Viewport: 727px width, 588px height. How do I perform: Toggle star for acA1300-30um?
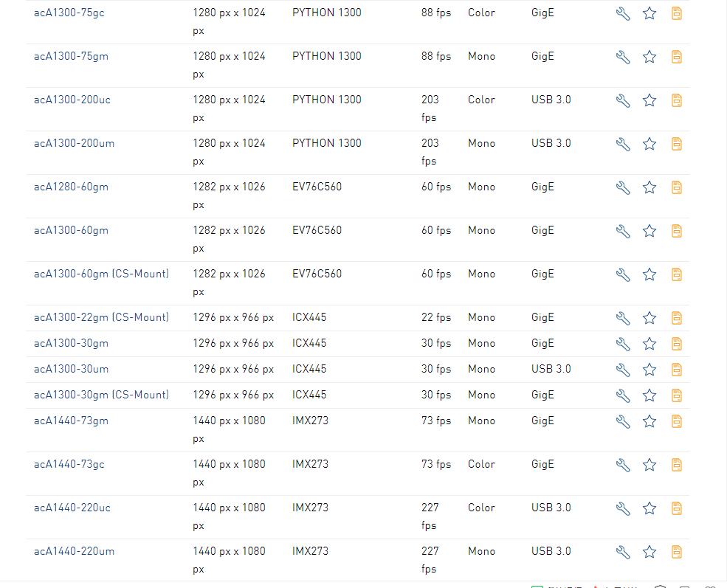[650, 370]
